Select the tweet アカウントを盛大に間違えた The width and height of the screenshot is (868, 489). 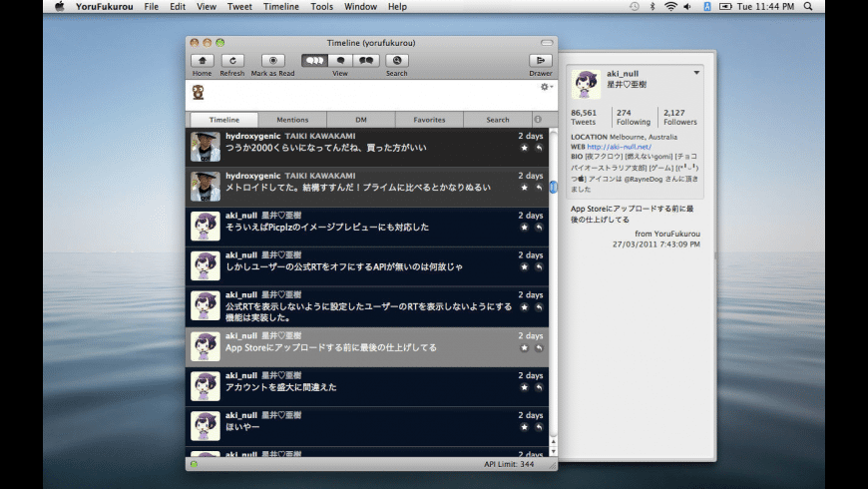coord(367,387)
